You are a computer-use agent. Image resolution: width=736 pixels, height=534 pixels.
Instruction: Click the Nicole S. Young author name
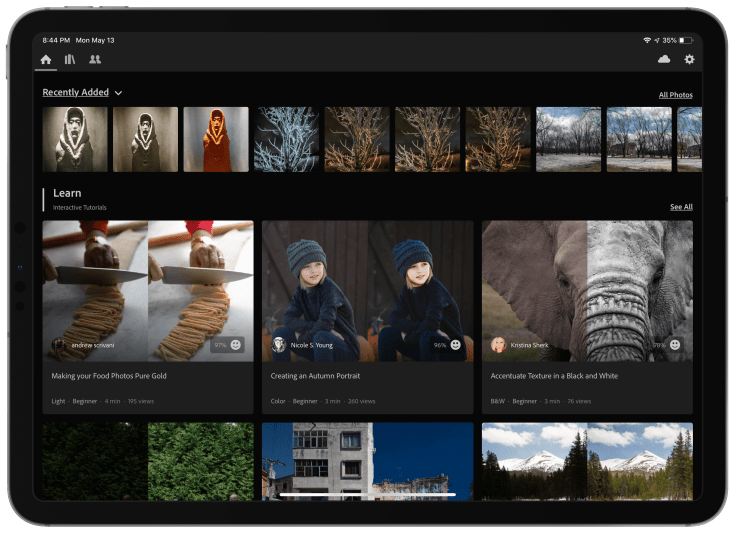point(312,345)
